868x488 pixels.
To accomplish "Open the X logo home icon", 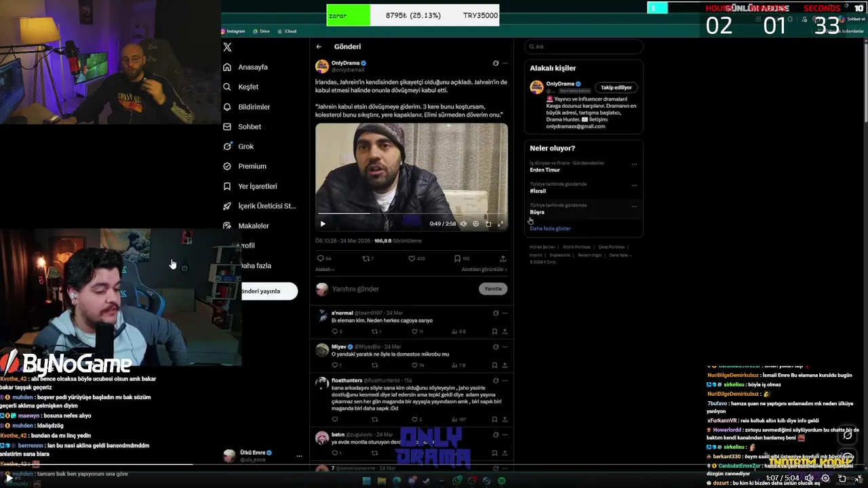I will (x=227, y=47).
